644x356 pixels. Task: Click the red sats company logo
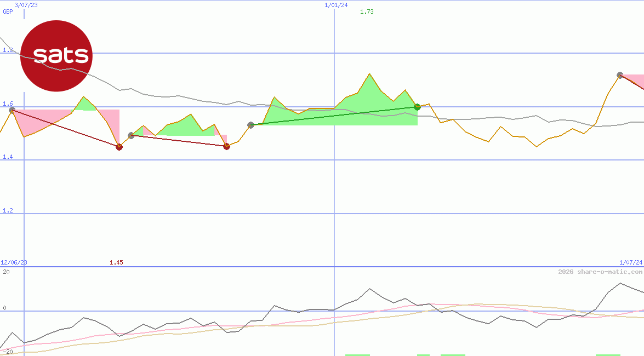[56, 56]
